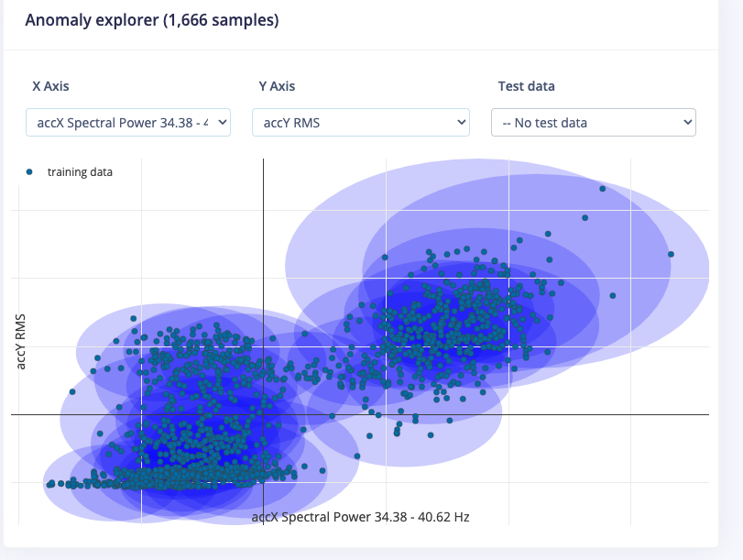Screen dimensions: 743x560
Task: Click the Test data field label
Action: tap(526, 86)
